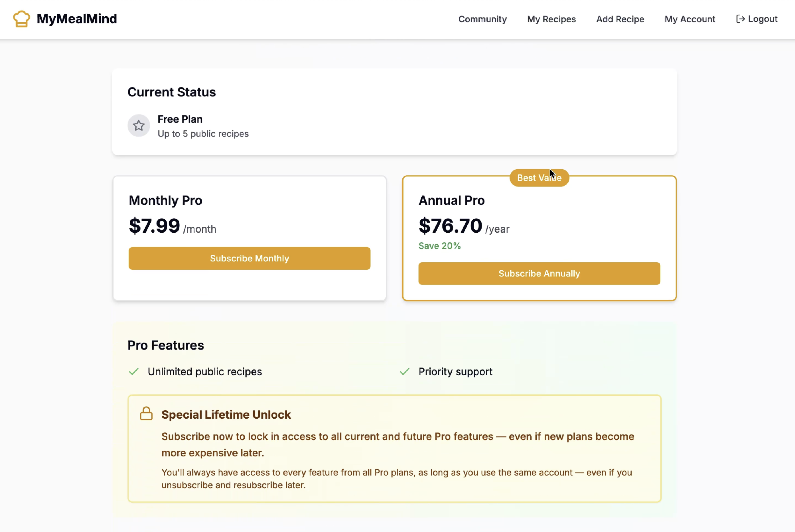
Task: Click the chef hat logo icon
Action: click(x=21, y=19)
